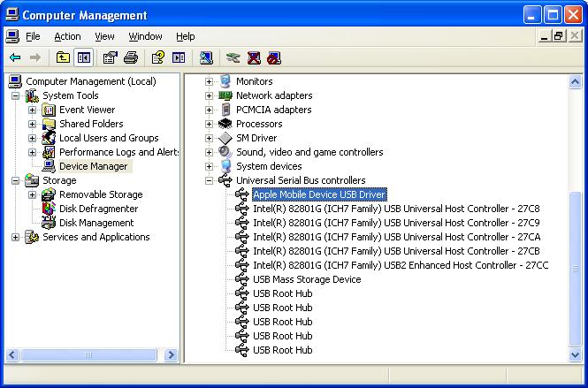Open the File menu
Viewport: 588px width, 388px height.
[33, 36]
